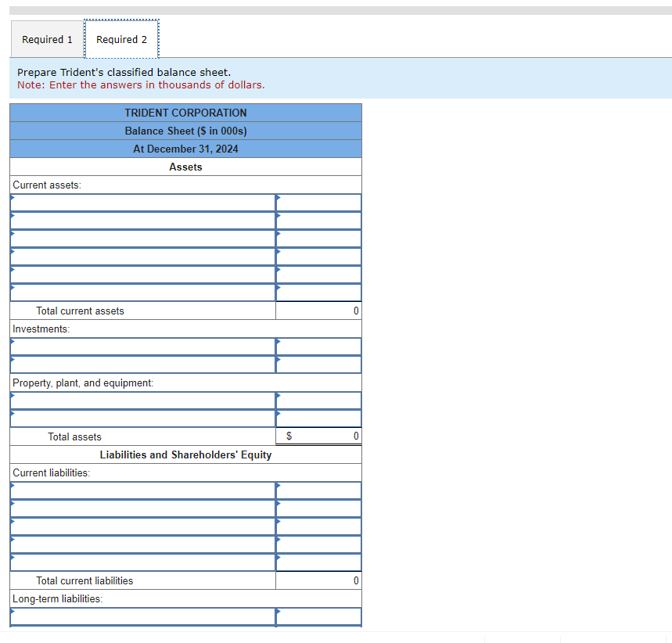This screenshot has height=643, width=672.
Task: Select the Total assets amount cell
Action: pyautogui.click(x=329, y=436)
